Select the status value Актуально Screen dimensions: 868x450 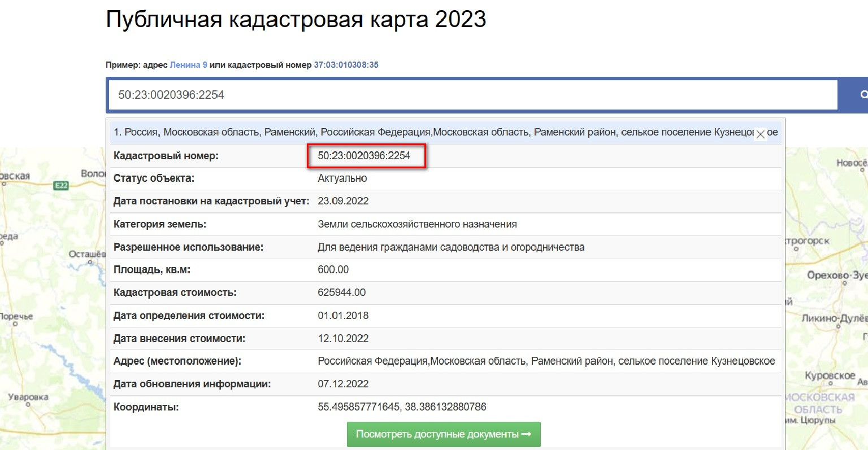pos(342,178)
